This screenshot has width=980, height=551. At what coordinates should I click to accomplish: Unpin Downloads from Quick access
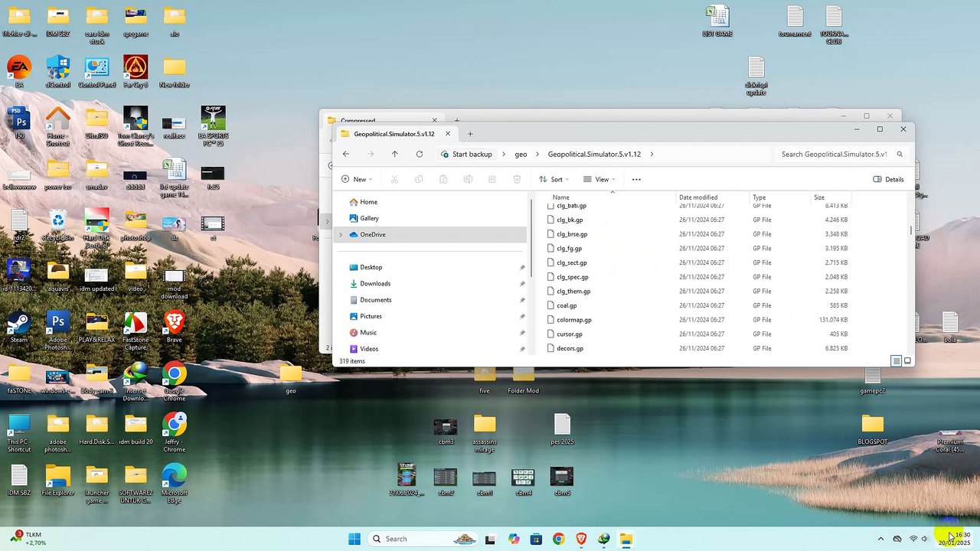522,284
